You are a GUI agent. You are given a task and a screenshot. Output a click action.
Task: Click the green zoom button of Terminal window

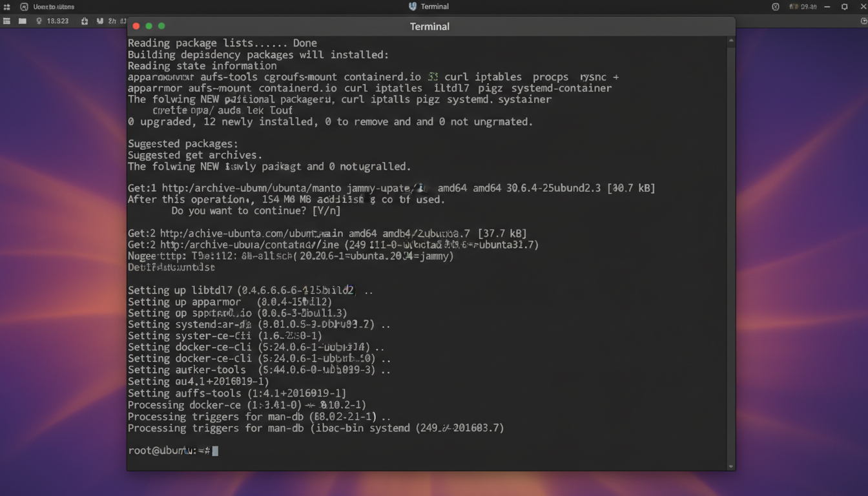161,26
